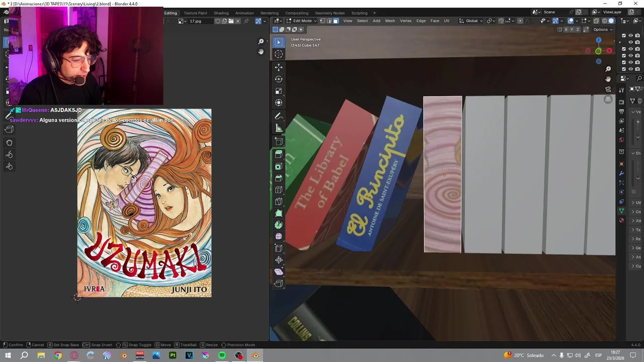Image resolution: width=644 pixels, height=362 pixels.
Task: Open the 3D viewport editor type dropdown
Action: tap(278, 21)
